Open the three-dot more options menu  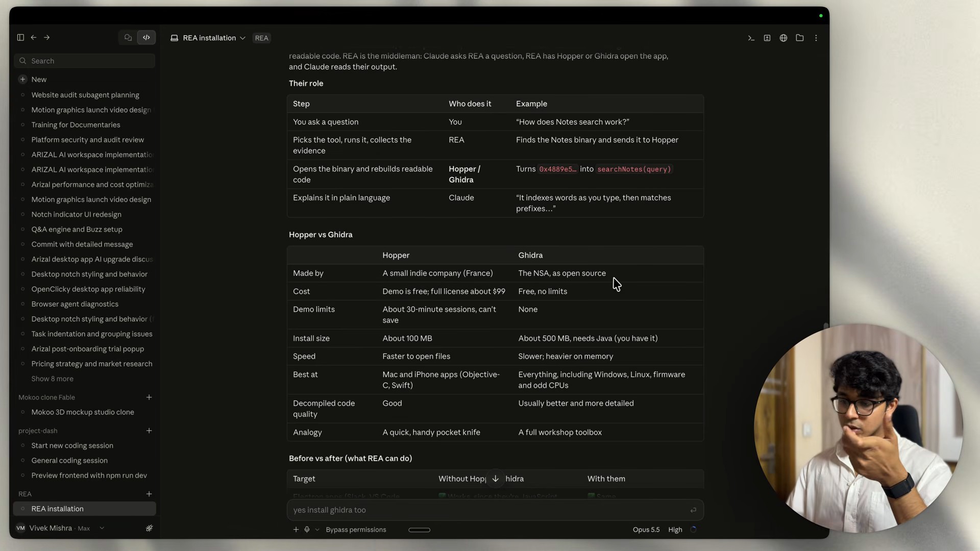pos(816,38)
